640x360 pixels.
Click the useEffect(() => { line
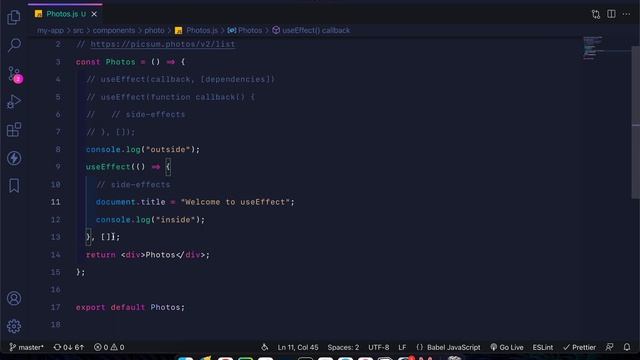coord(128,167)
